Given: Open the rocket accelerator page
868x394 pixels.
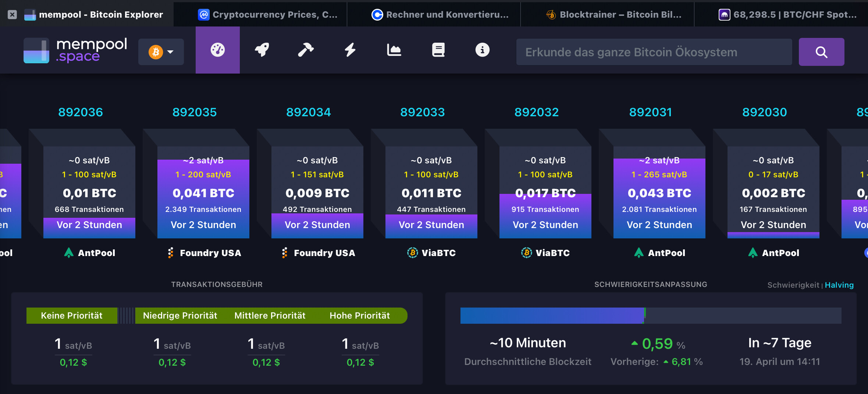Looking at the screenshot, I should pos(262,50).
